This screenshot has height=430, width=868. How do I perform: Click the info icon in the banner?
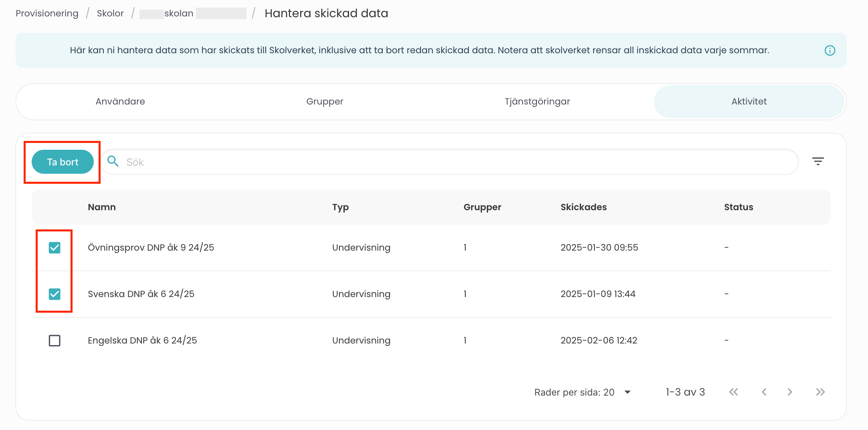(830, 50)
